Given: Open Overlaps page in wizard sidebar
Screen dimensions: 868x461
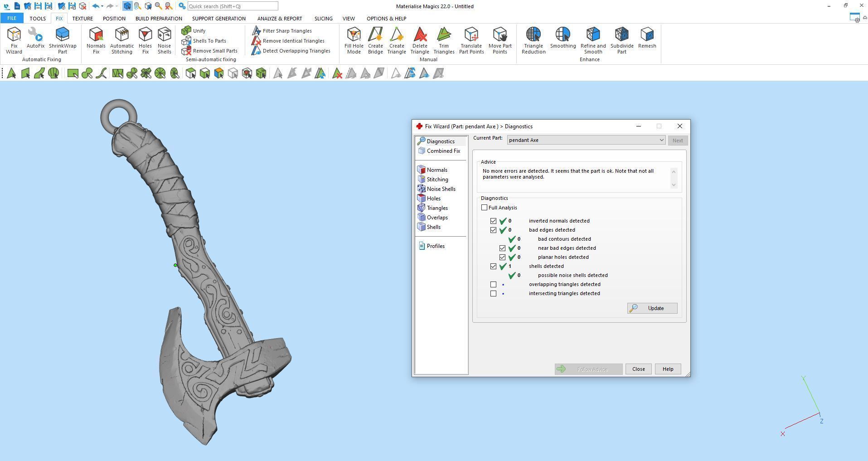Looking at the screenshot, I should [x=433, y=218].
